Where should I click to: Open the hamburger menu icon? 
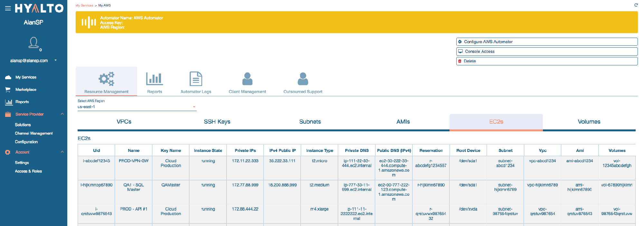[8, 8]
